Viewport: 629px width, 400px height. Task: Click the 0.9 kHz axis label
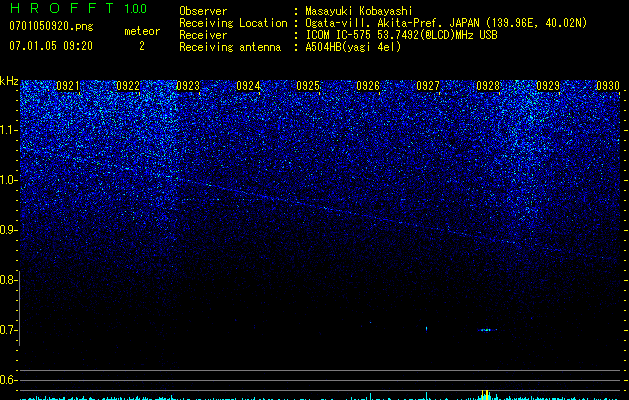(8, 230)
